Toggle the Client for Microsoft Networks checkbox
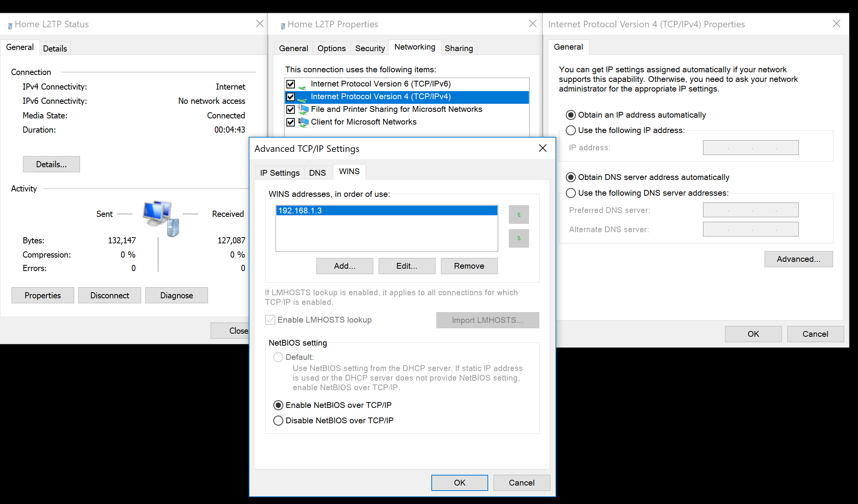The width and height of the screenshot is (858, 504). 291,122
